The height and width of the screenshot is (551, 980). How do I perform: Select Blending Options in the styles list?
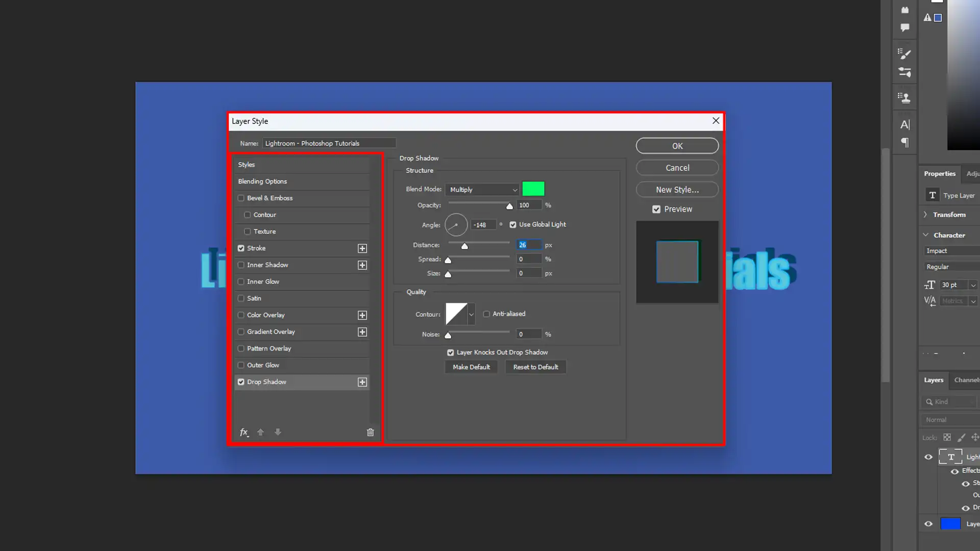click(x=301, y=182)
